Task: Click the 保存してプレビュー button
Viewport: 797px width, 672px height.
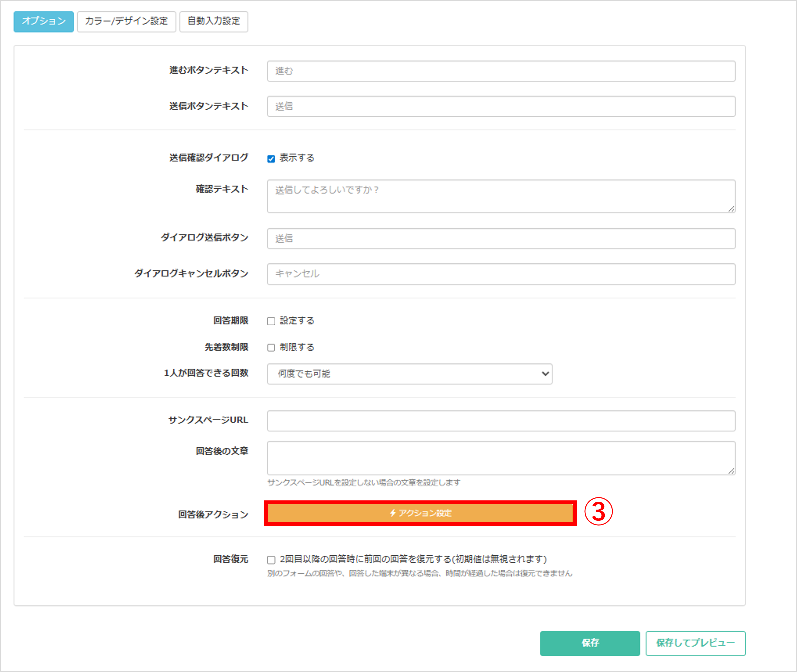Action: pos(695,643)
